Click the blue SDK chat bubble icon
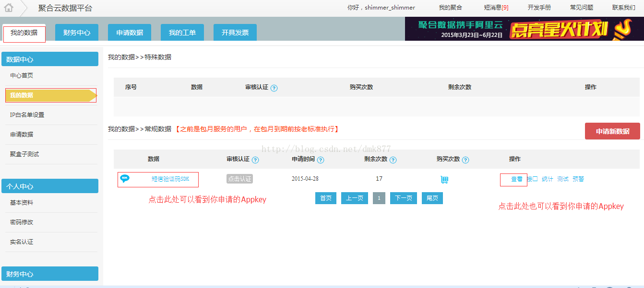 click(125, 178)
